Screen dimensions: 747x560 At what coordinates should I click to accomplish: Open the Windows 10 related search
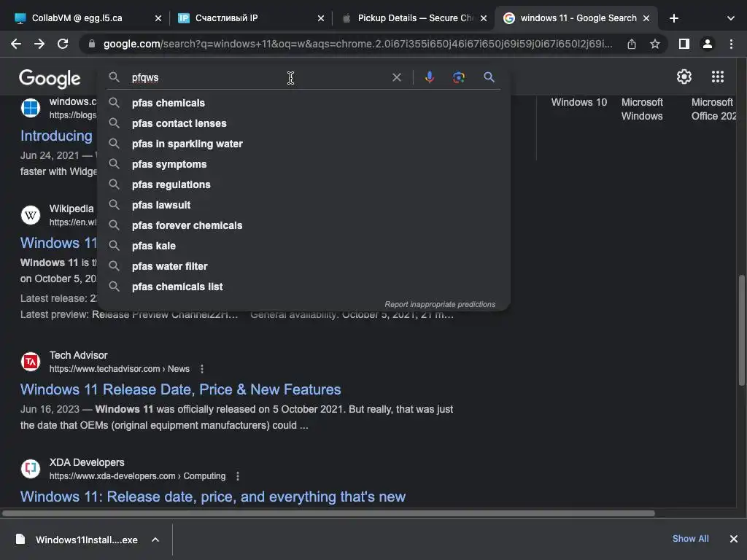tap(578, 102)
